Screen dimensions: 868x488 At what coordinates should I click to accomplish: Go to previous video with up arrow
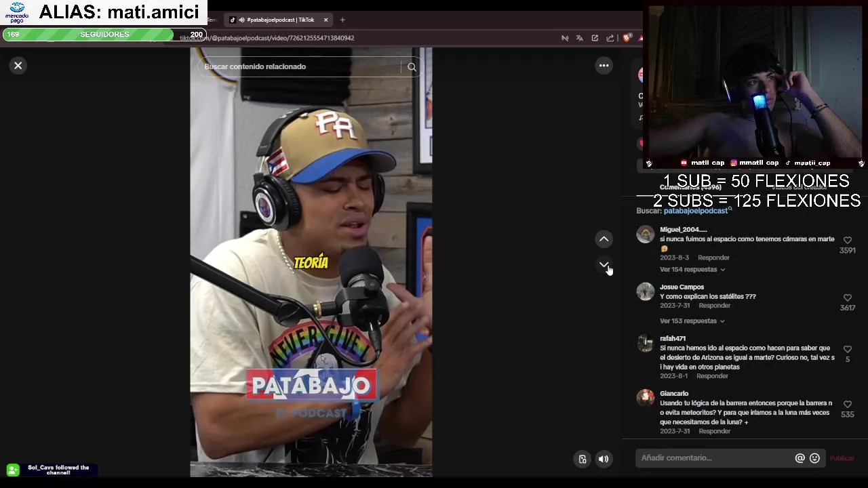click(604, 239)
